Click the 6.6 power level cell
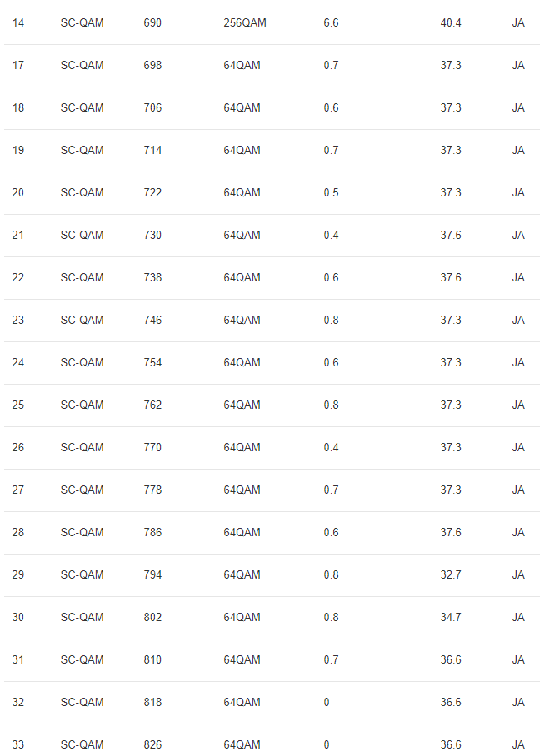This screenshot has height=756, width=540. [331, 22]
